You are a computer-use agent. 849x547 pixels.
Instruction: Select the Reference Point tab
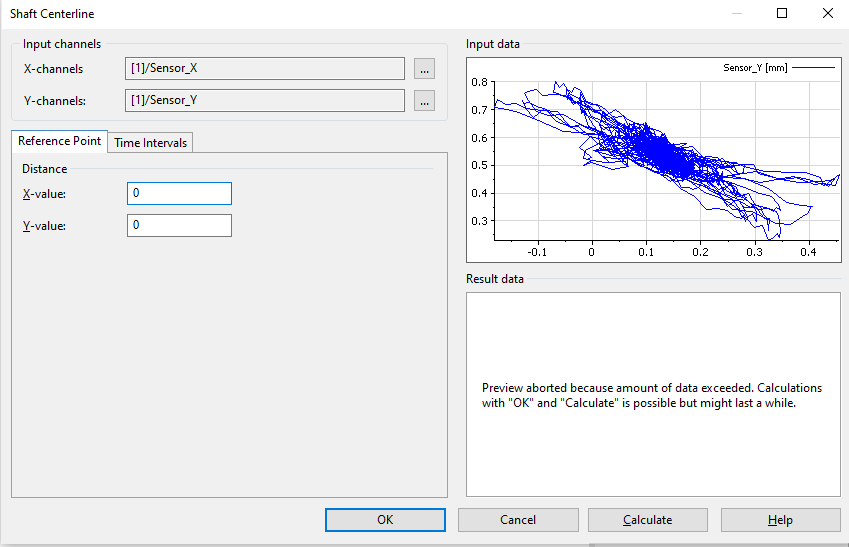coord(59,141)
